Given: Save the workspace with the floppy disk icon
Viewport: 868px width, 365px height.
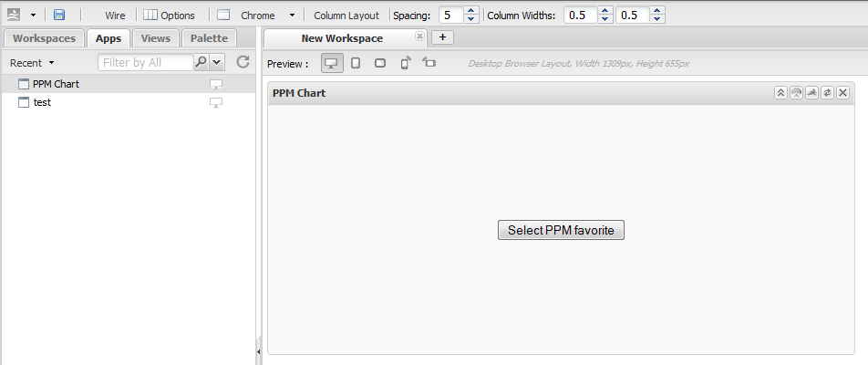Looking at the screenshot, I should pos(59,15).
